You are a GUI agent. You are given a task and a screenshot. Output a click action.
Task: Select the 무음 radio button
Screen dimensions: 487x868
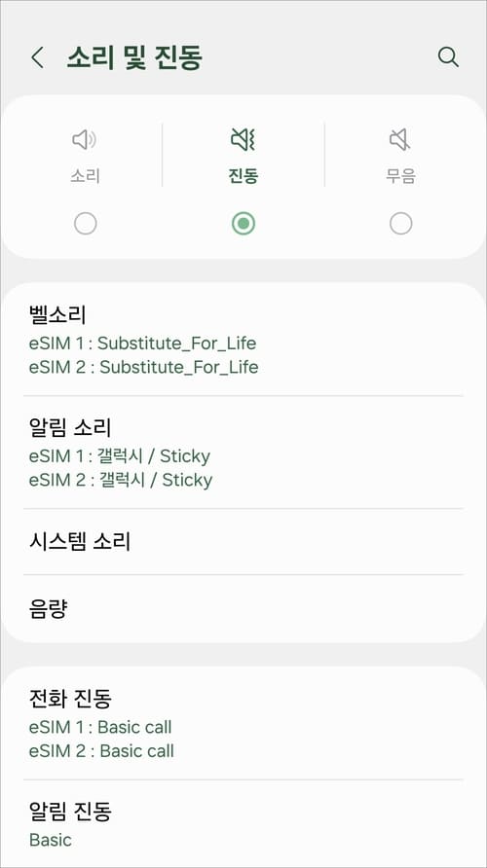400,224
